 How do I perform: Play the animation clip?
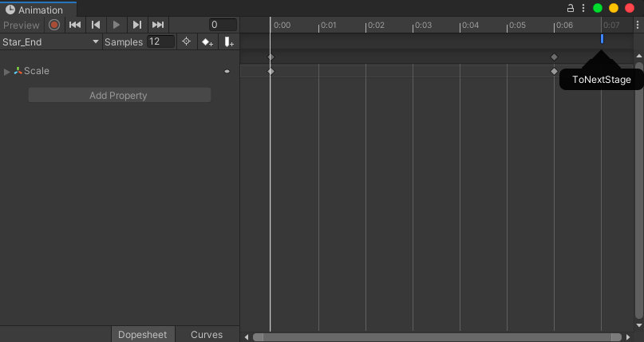tap(117, 25)
